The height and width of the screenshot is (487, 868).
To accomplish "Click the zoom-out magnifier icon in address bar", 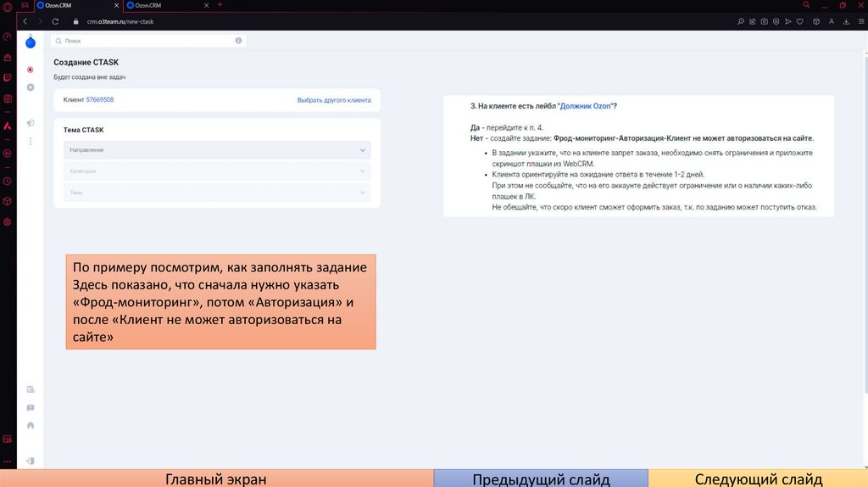I will [741, 21].
